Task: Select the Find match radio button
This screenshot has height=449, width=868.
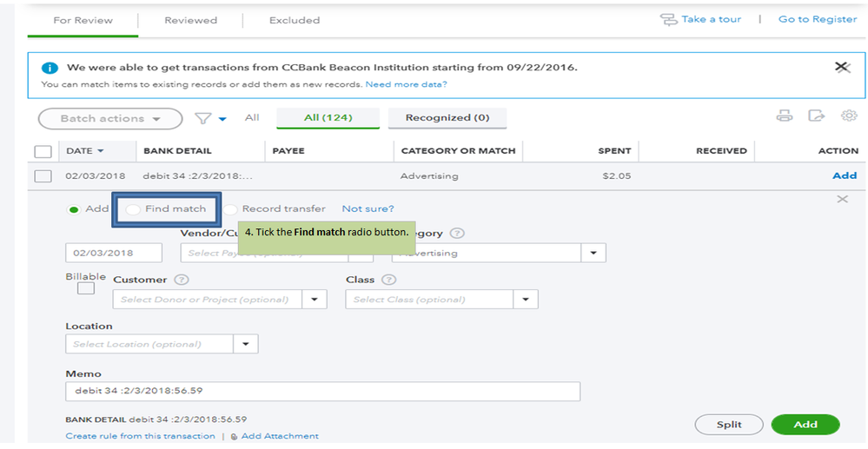Action: 133,209
